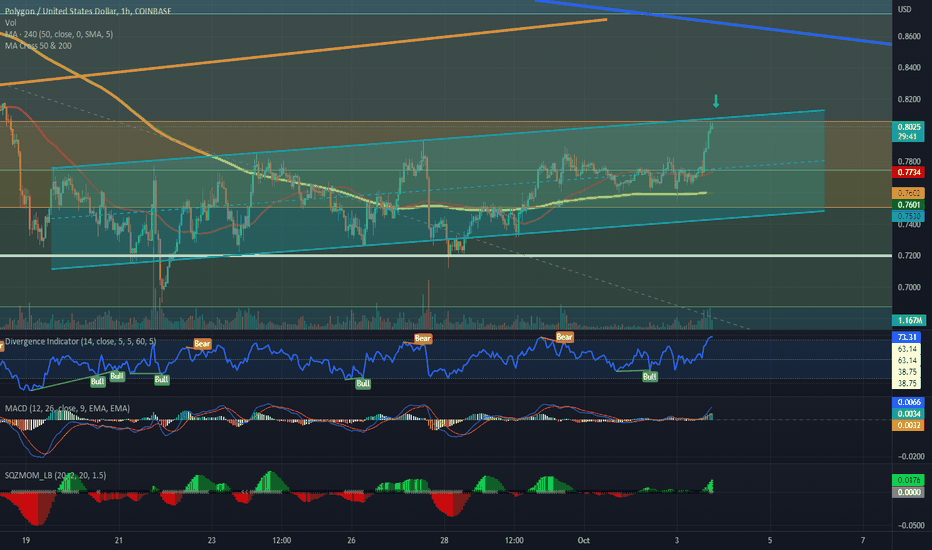Click the orange 0.0032 MACD signal tag
Viewport: 932px width, 550px height.
coord(908,425)
